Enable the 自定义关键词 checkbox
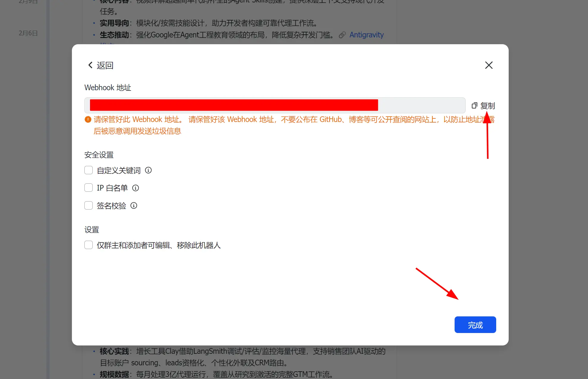The height and width of the screenshot is (379, 588). click(89, 170)
